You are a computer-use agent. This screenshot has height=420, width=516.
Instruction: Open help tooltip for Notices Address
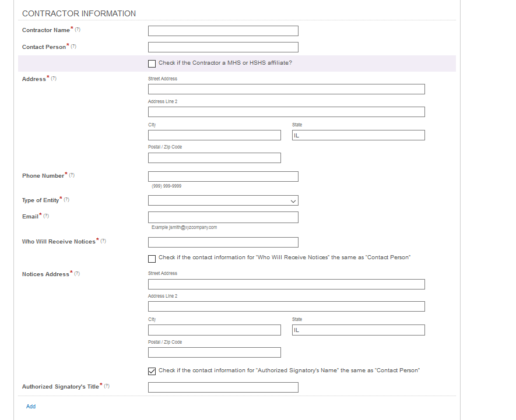click(76, 273)
